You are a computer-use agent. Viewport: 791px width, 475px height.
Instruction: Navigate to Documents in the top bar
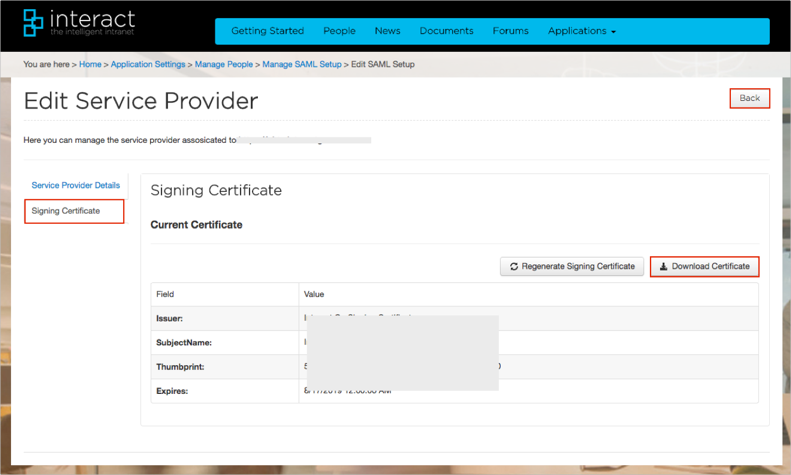point(446,31)
